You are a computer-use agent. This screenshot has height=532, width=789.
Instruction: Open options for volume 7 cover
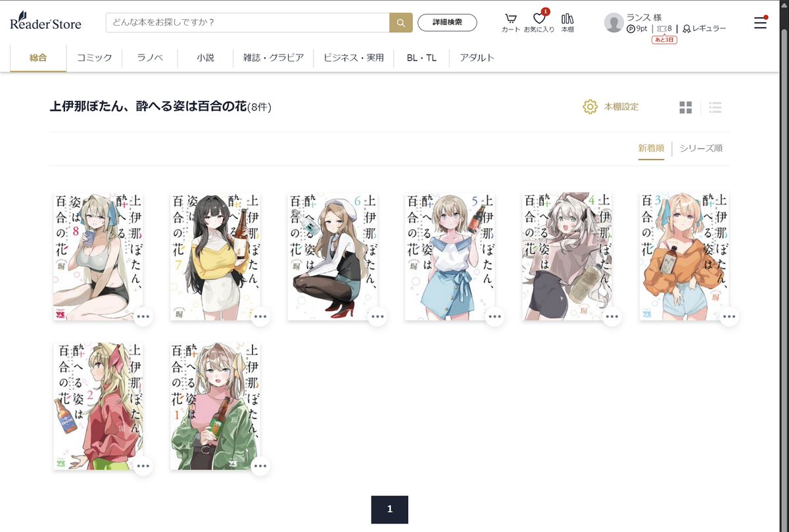(260, 316)
